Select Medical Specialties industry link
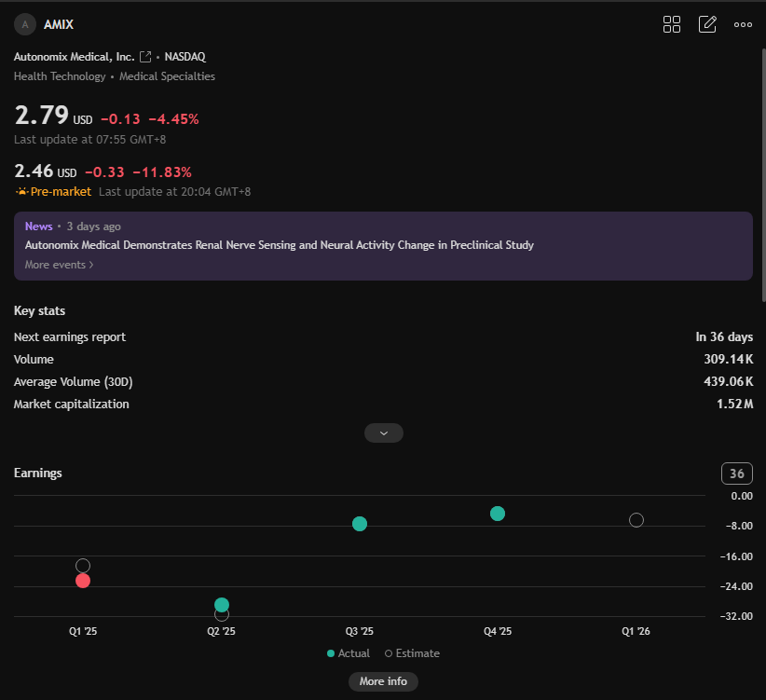The height and width of the screenshot is (700, 766). pos(167,76)
